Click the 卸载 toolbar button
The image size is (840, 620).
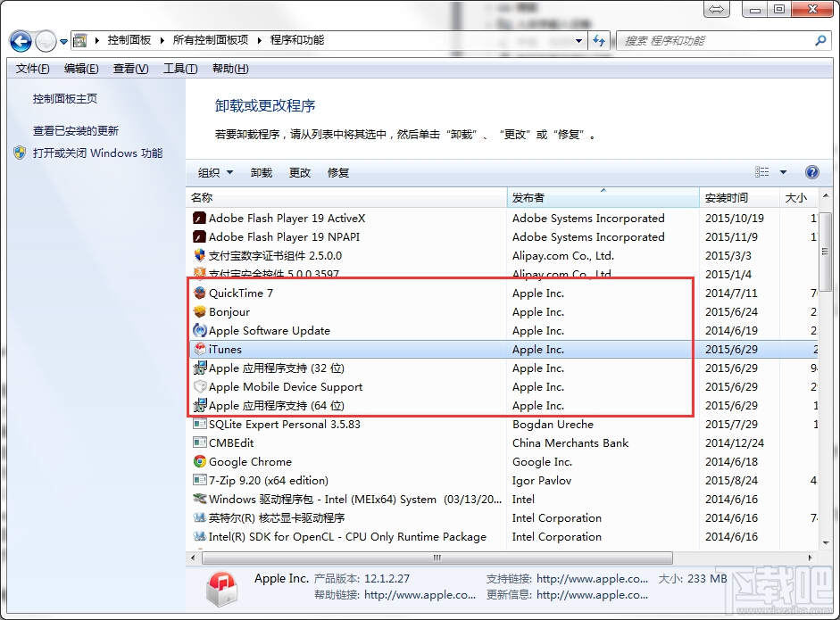pos(262,172)
